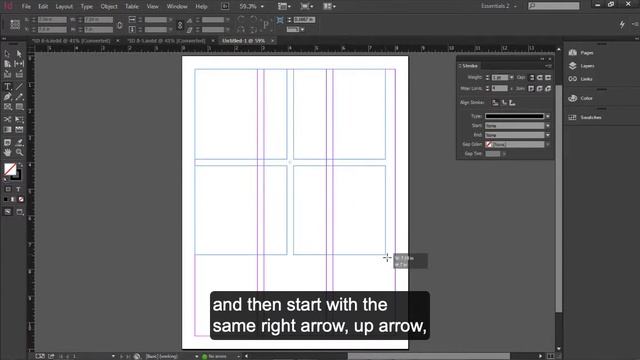Viewport: 640px width, 360px height.
Task: Open the zoom level dropdown
Action: point(262,7)
